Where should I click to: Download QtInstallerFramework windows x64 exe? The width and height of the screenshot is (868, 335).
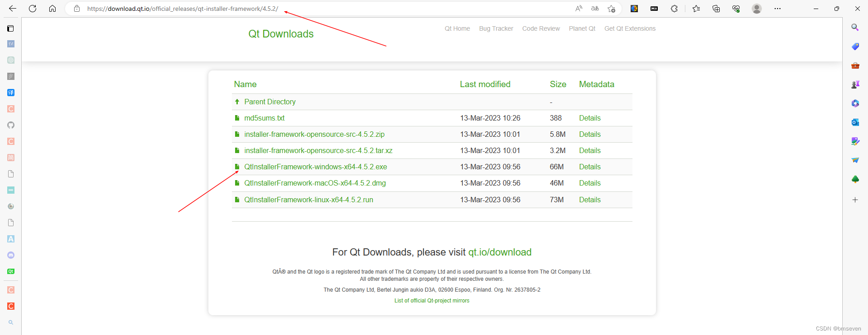pyautogui.click(x=316, y=167)
